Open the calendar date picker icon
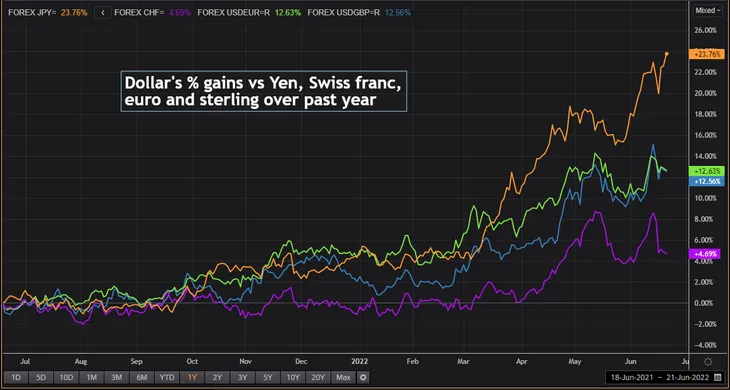 point(717,377)
